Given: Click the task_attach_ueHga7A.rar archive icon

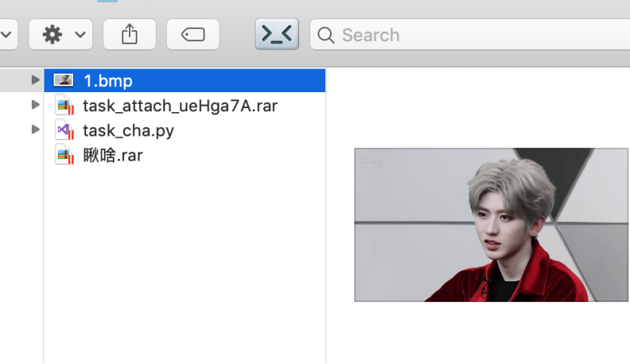Looking at the screenshot, I should tap(64, 105).
